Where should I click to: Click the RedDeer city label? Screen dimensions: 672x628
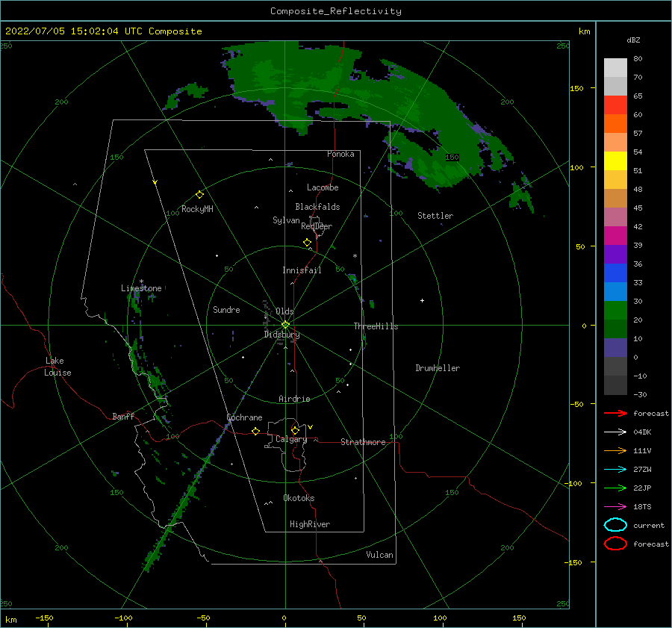click(x=317, y=226)
